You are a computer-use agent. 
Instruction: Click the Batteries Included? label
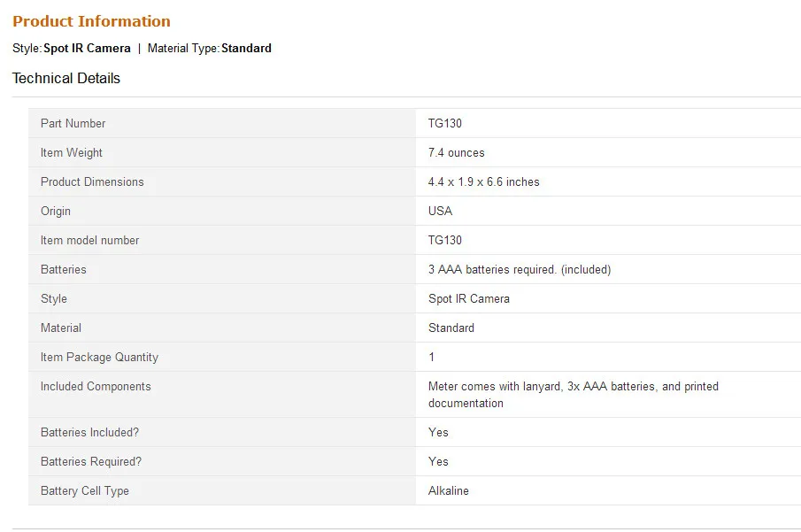(x=90, y=432)
